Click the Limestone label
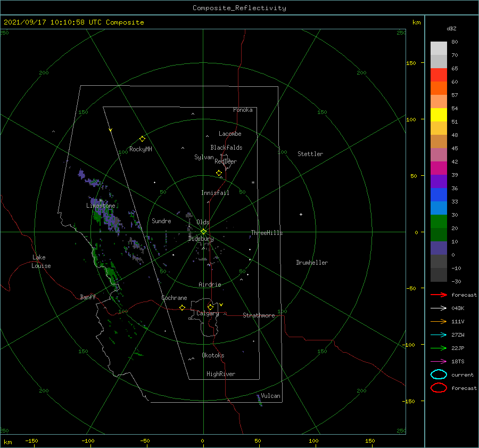Viewport: 479px width, 448px height. click(101, 206)
